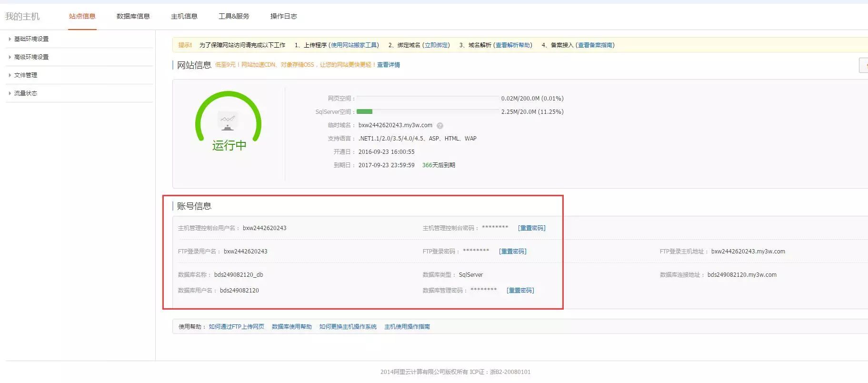This screenshot has height=383, width=868.
Task: Click 立即绑定 domain link
Action: click(x=436, y=45)
